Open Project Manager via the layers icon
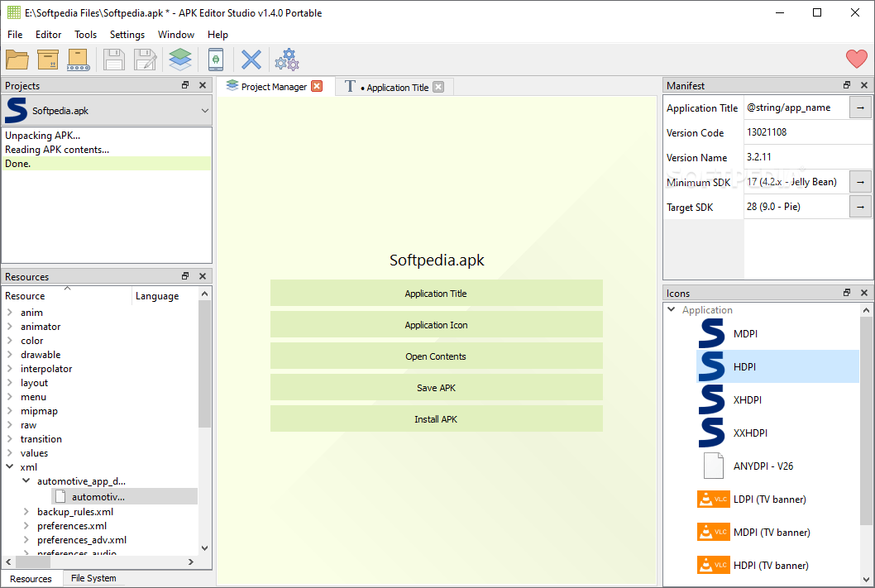 179,60
